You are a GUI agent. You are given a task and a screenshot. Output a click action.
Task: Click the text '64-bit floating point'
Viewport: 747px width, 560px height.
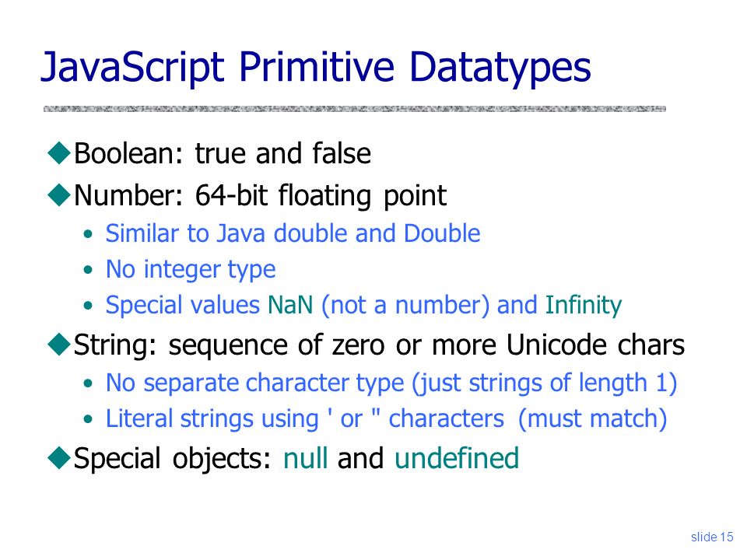point(321,196)
